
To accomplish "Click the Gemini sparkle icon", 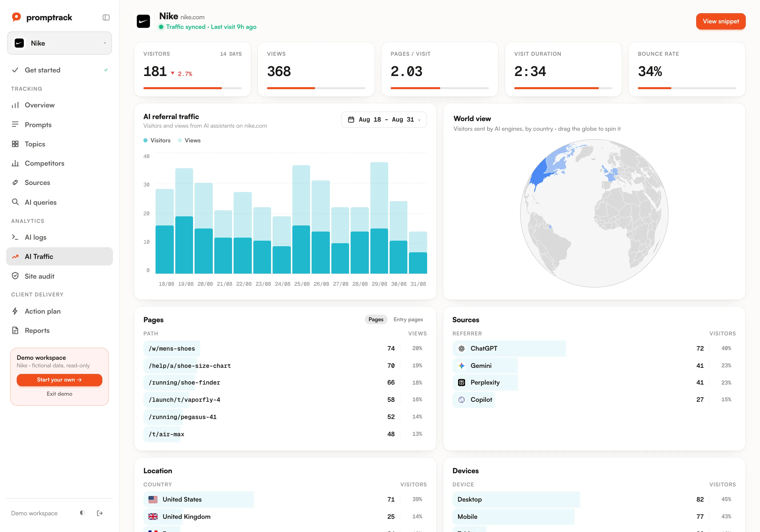I will click(x=461, y=366).
